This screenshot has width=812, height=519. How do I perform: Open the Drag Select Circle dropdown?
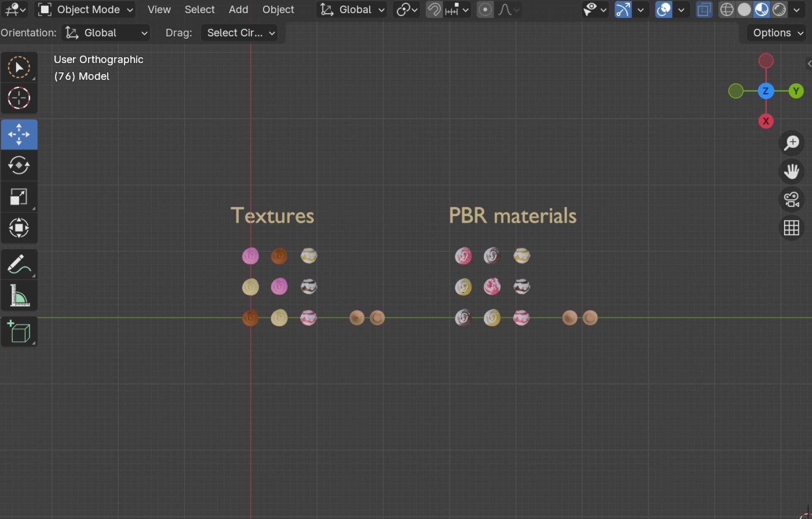239,33
